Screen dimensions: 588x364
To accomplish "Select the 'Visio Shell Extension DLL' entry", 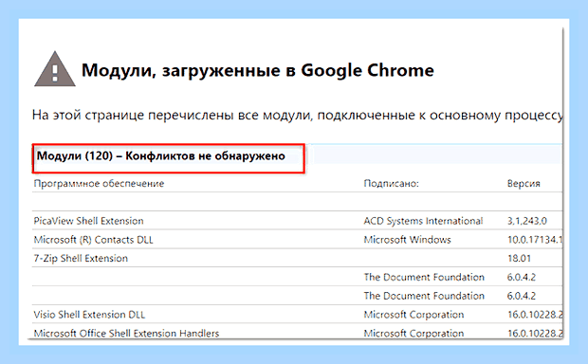I will 89,315.
